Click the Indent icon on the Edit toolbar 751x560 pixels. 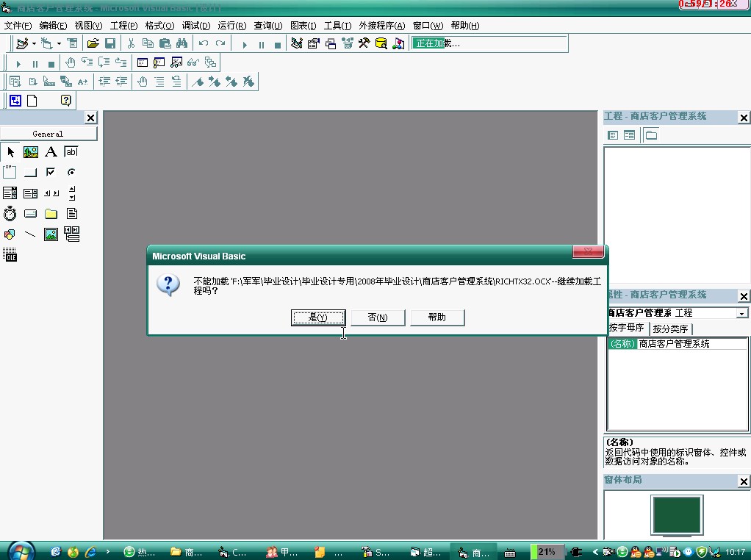[x=104, y=82]
